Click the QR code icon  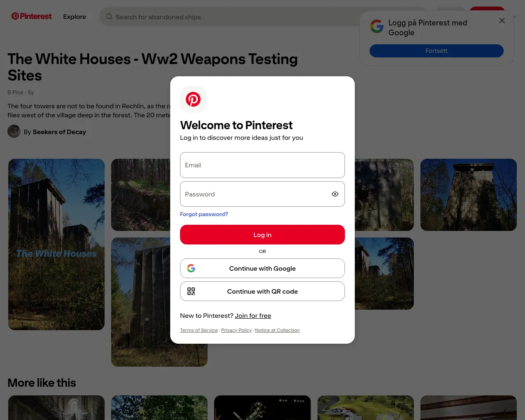click(191, 291)
